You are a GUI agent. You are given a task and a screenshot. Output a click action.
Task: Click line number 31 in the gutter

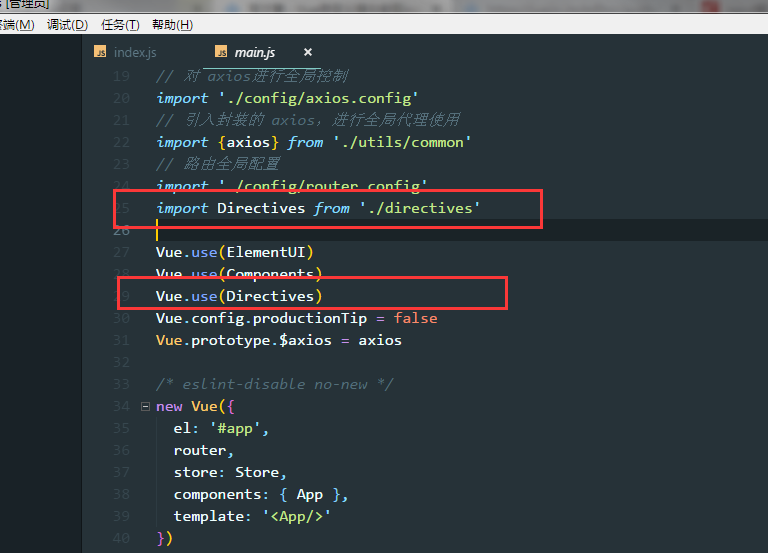tap(121, 340)
